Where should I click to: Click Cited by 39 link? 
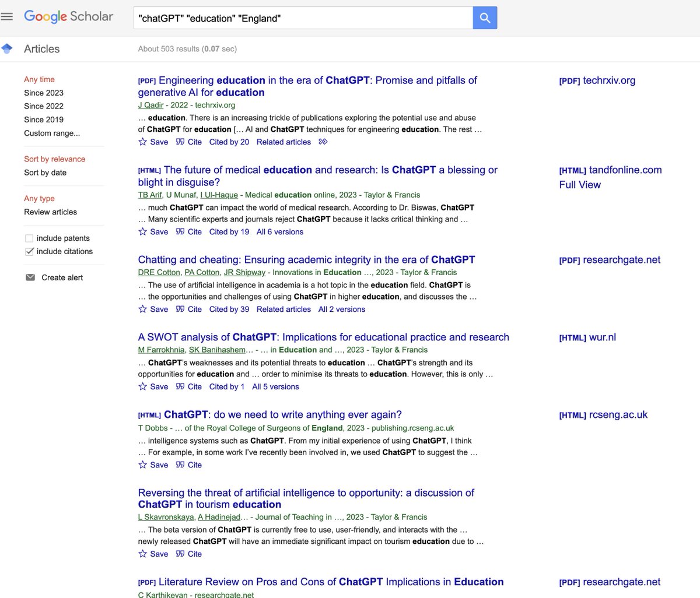[229, 309]
